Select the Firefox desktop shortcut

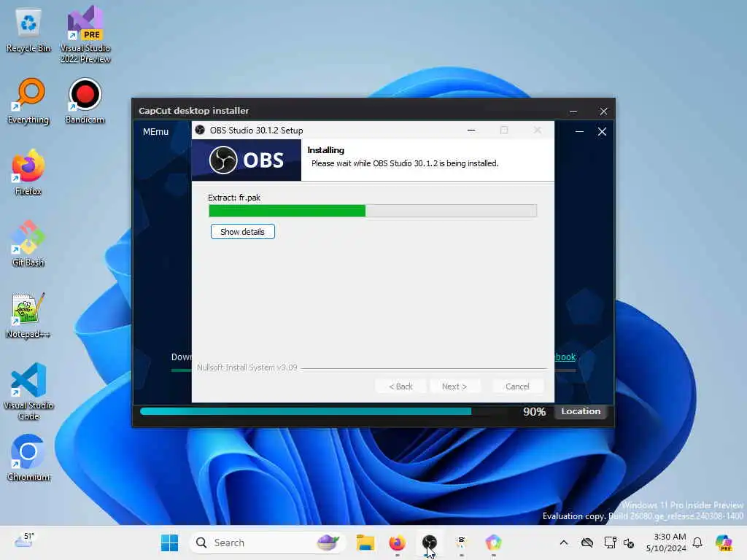click(x=28, y=172)
